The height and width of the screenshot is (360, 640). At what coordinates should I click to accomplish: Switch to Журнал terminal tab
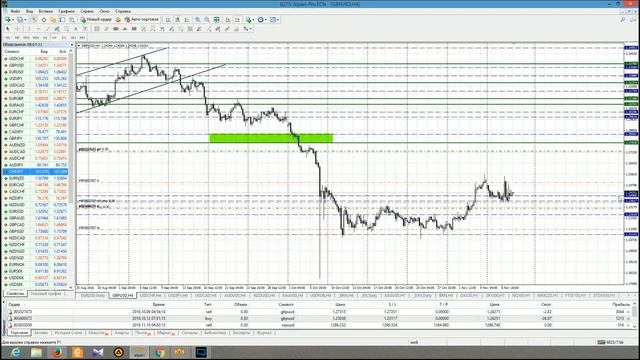[x=264, y=333]
